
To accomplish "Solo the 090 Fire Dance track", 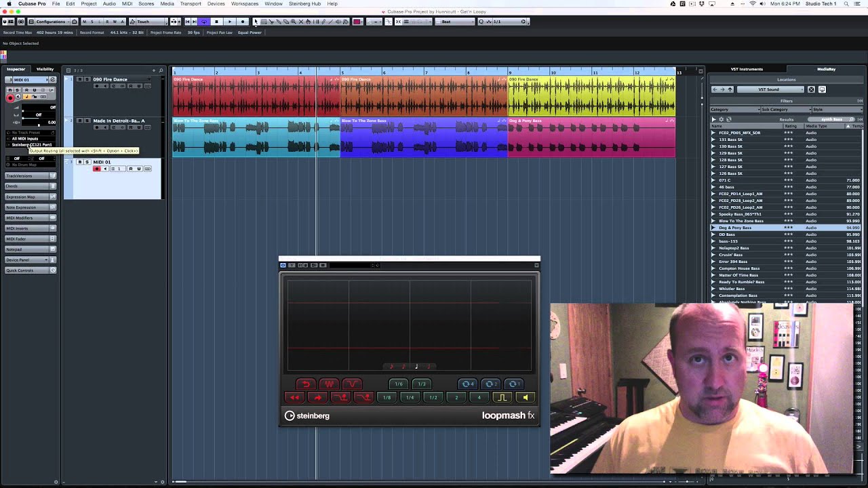I will [87, 79].
